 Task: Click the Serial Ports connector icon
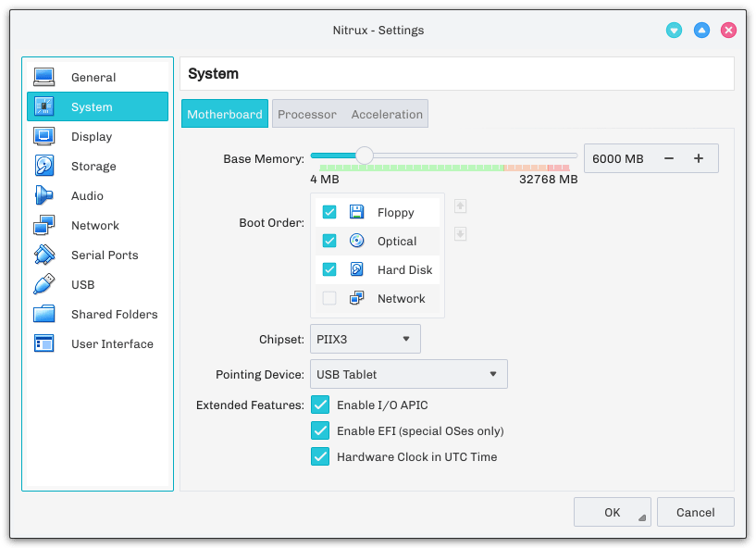click(43, 255)
